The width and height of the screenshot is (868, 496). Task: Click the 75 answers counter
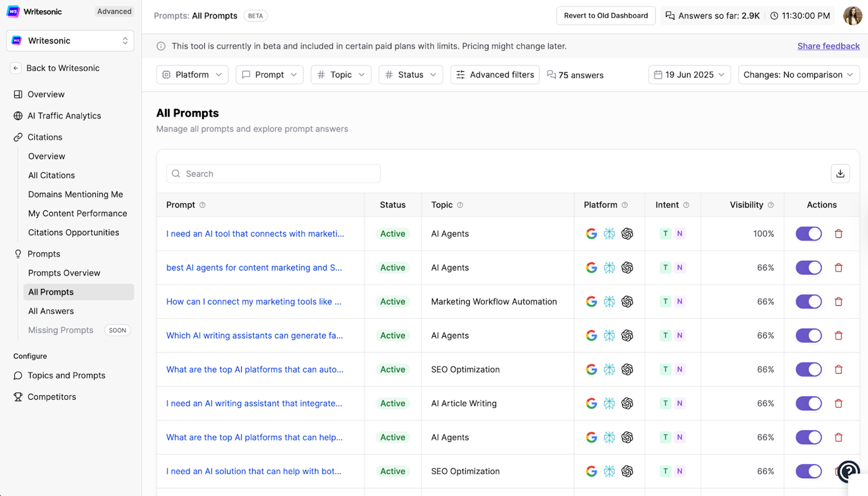(x=575, y=75)
